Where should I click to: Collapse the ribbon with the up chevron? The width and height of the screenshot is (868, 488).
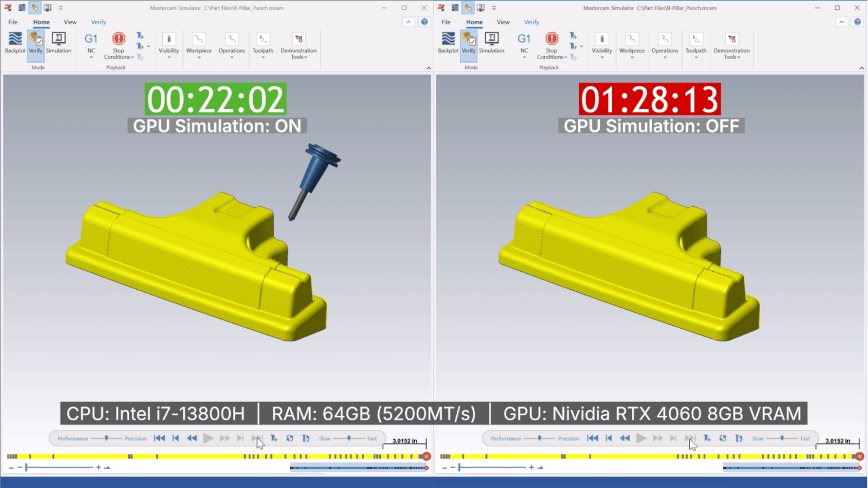pyautogui.click(x=409, y=21)
